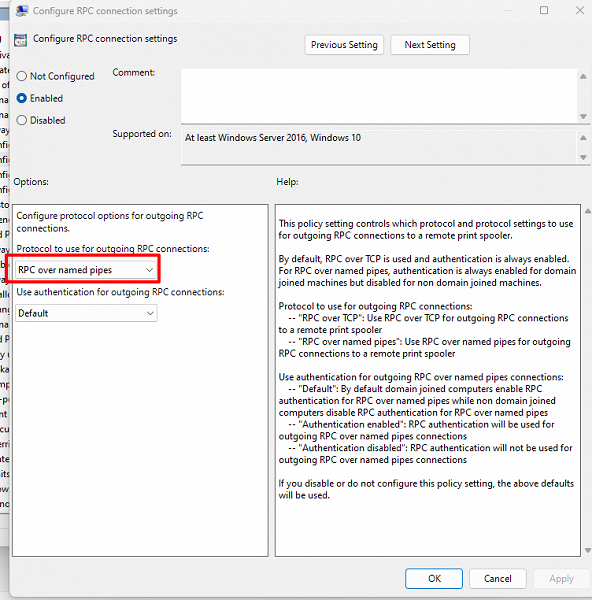The image size is (592, 600).
Task: Click the 'At least Windows Server 2016, Windows 10' text
Action: point(273,138)
